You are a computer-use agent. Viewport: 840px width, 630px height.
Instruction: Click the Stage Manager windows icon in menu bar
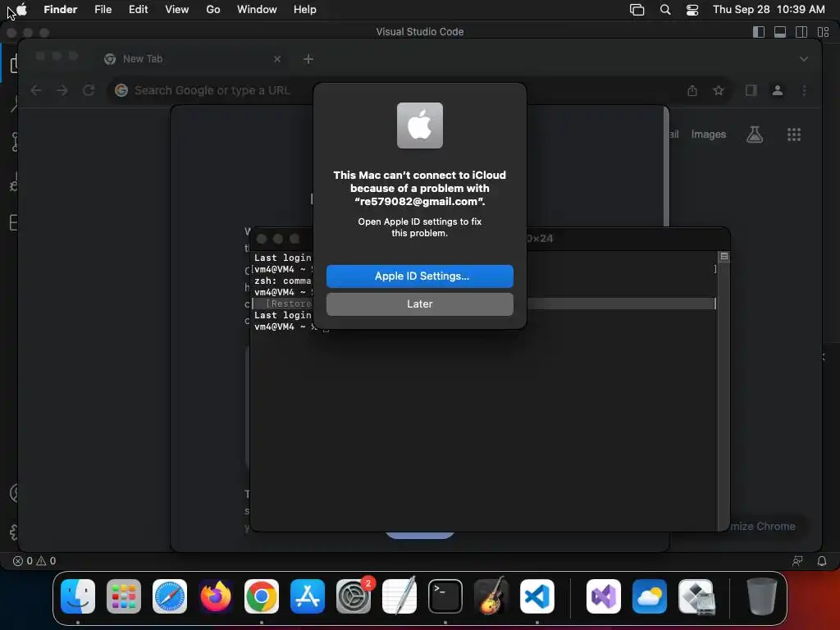(x=637, y=9)
